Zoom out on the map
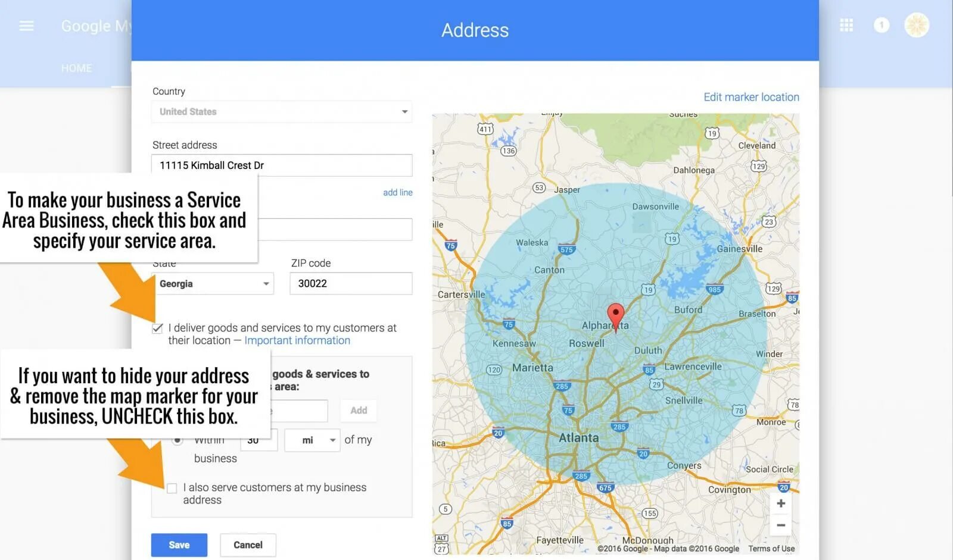Viewport: 953px width, 560px height. tap(781, 525)
